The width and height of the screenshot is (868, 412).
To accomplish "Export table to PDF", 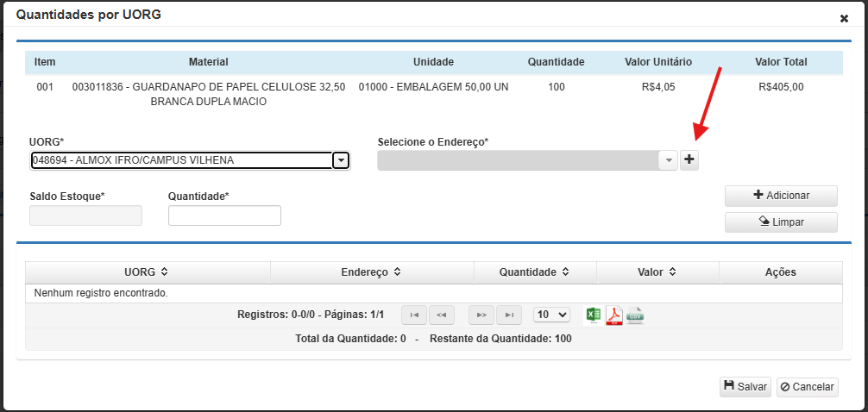I will 613,315.
